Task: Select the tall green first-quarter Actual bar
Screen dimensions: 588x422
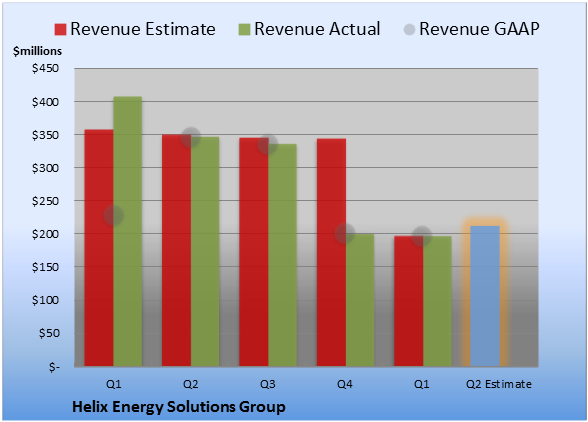Action: point(128,231)
